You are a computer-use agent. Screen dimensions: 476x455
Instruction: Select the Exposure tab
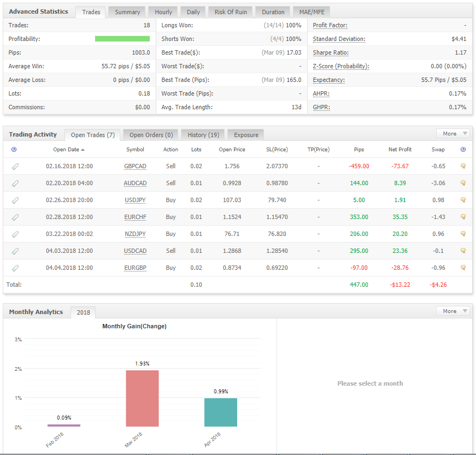click(246, 135)
